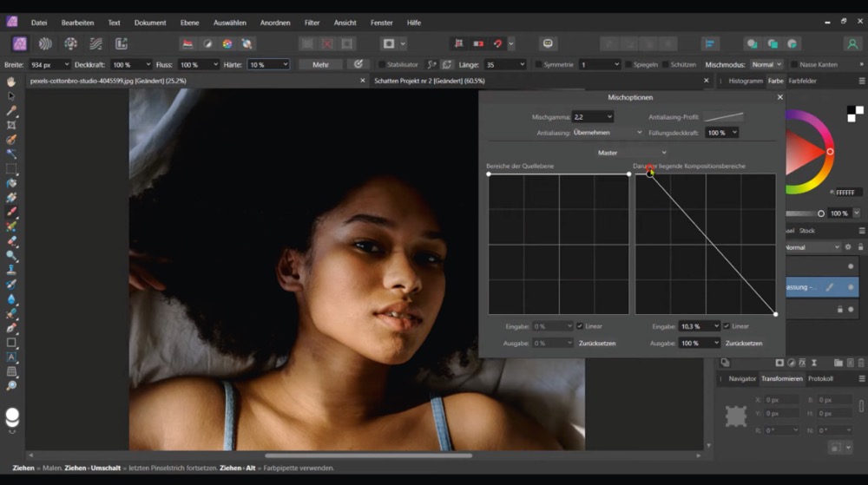This screenshot has height=485, width=868.
Task: Select the Move tool arrow
Action: pyautogui.click(x=11, y=95)
